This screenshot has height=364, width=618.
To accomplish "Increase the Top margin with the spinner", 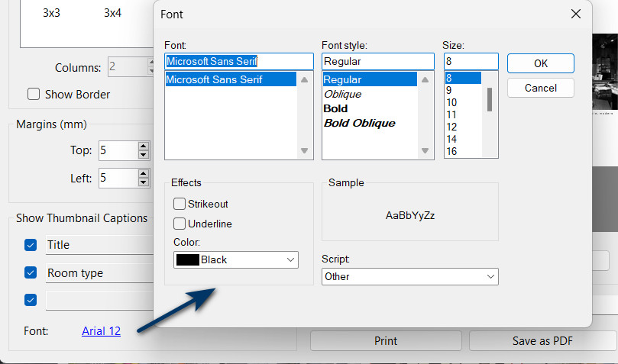I will (144, 146).
